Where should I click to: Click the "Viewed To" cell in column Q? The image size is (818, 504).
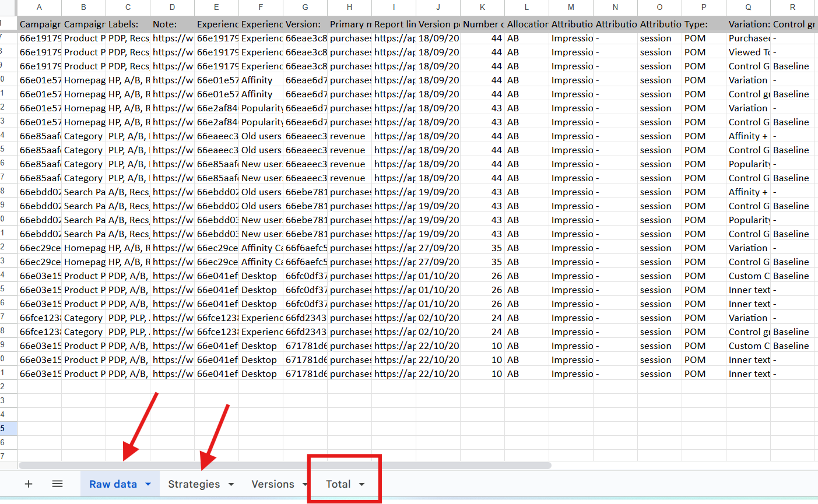[x=748, y=52]
